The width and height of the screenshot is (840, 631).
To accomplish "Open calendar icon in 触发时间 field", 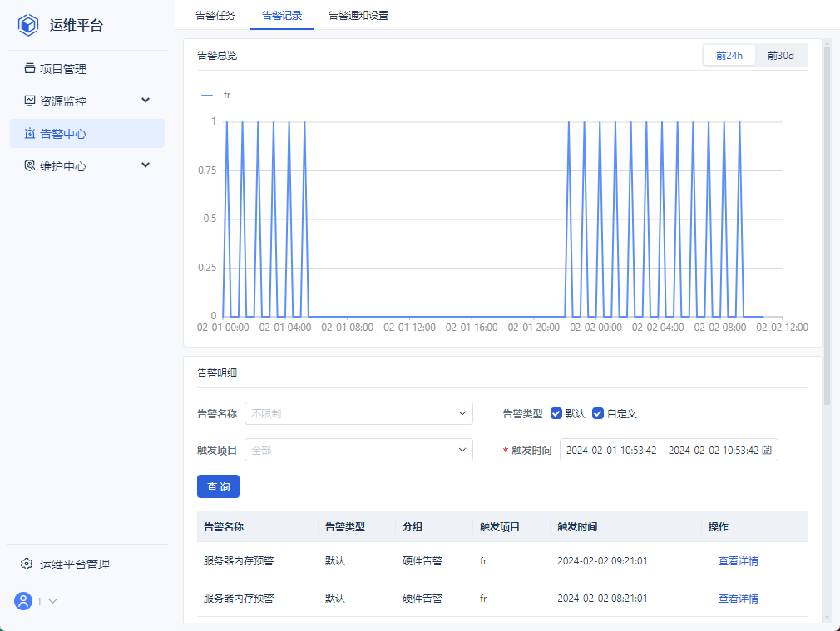I will click(767, 450).
